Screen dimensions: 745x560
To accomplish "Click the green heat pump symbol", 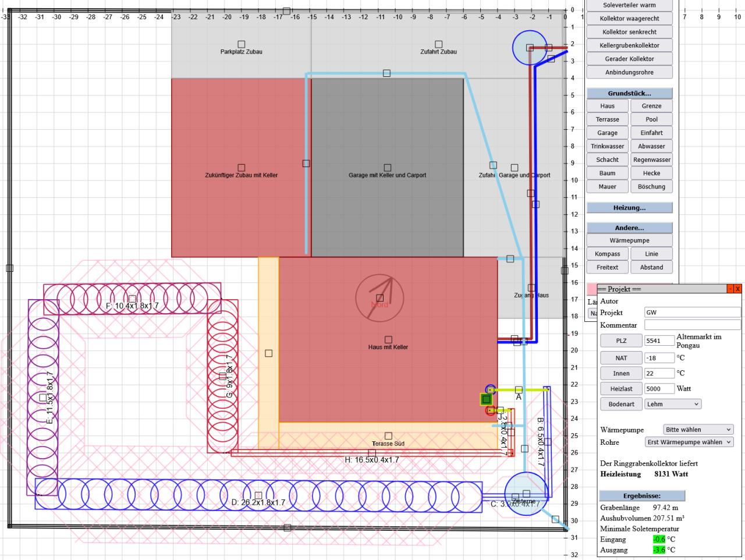I will point(486,399).
